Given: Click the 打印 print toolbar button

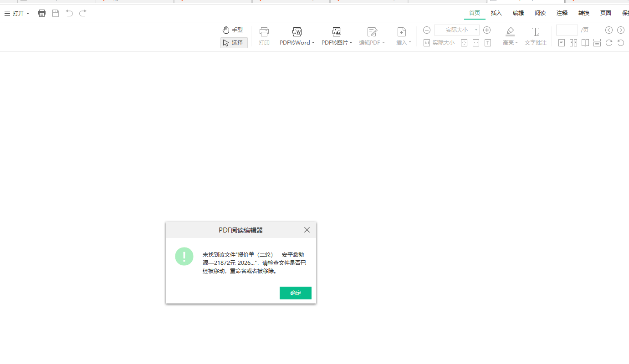Looking at the screenshot, I should (x=264, y=36).
